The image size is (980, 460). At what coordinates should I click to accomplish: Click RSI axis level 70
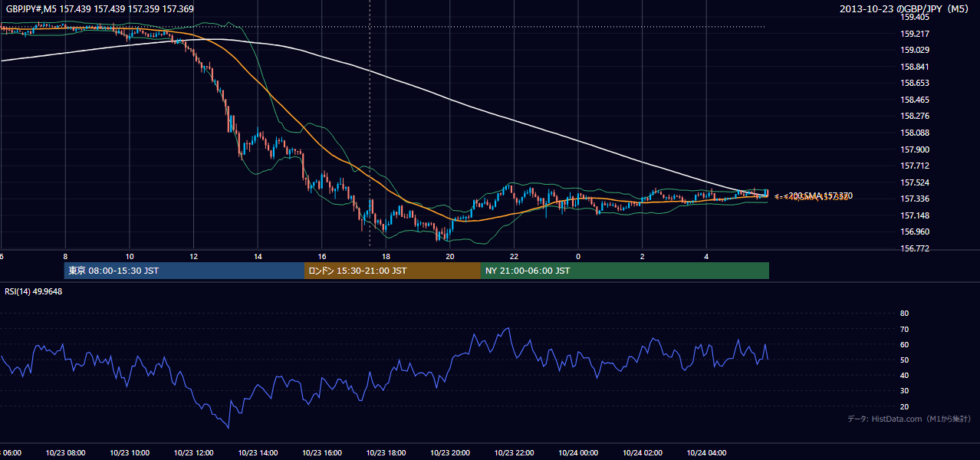(905, 329)
